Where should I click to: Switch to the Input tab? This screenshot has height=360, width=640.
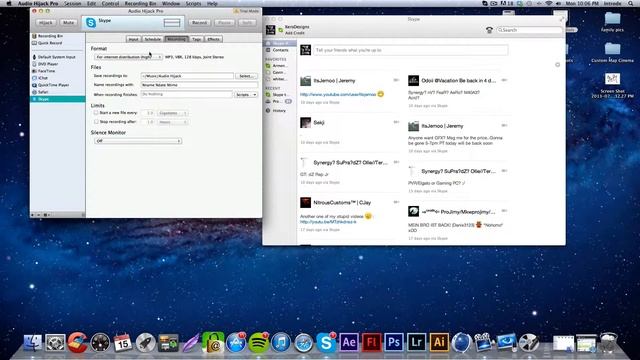point(133,39)
